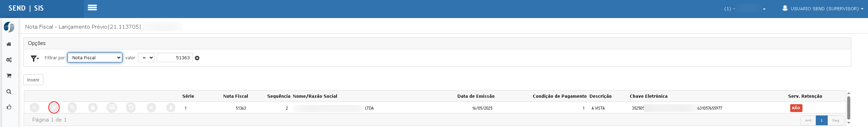Open the equals operator dropdown
This screenshot has height=127, width=868.
click(x=146, y=58)
